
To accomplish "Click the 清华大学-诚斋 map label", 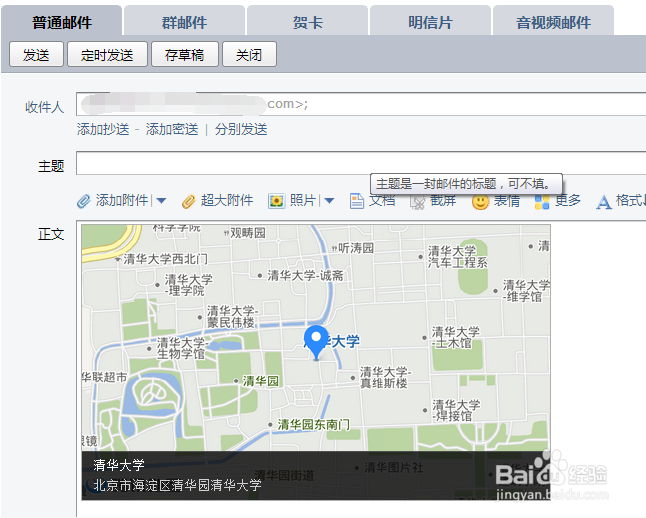I will 305,275.
